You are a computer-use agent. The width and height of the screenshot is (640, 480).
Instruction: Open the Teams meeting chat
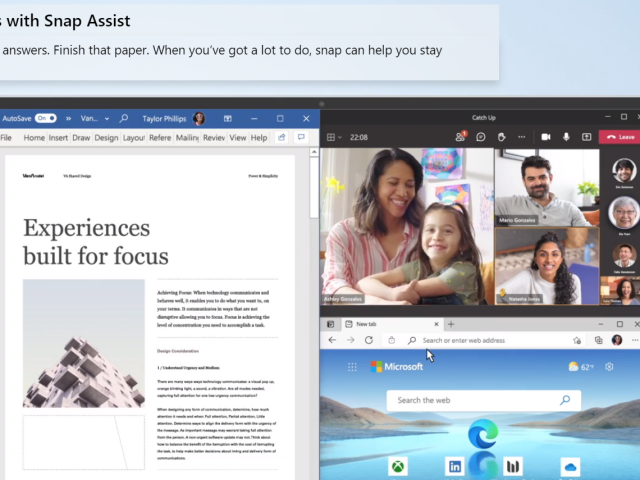coord(481,137)
